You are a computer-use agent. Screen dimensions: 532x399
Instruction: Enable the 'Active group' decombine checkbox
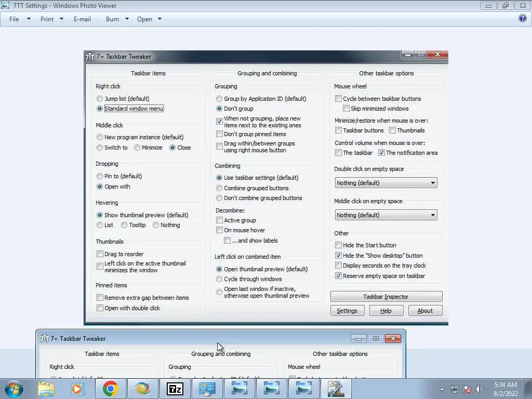click(220, 220)
